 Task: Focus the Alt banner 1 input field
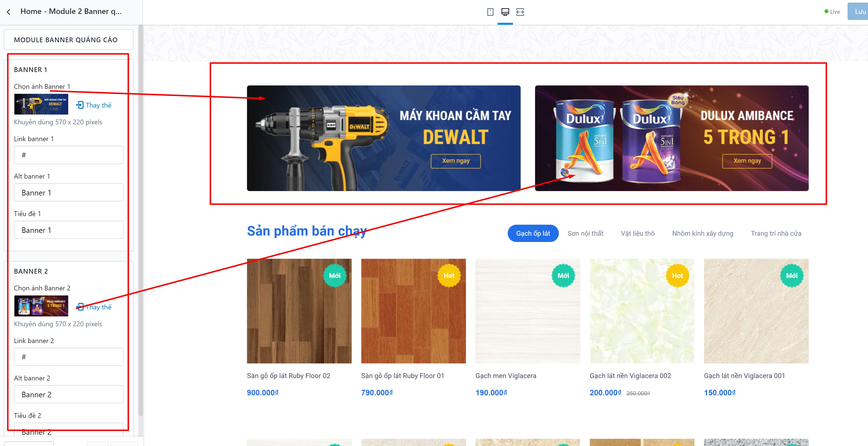pyautogui.click(x=69, y=192)
